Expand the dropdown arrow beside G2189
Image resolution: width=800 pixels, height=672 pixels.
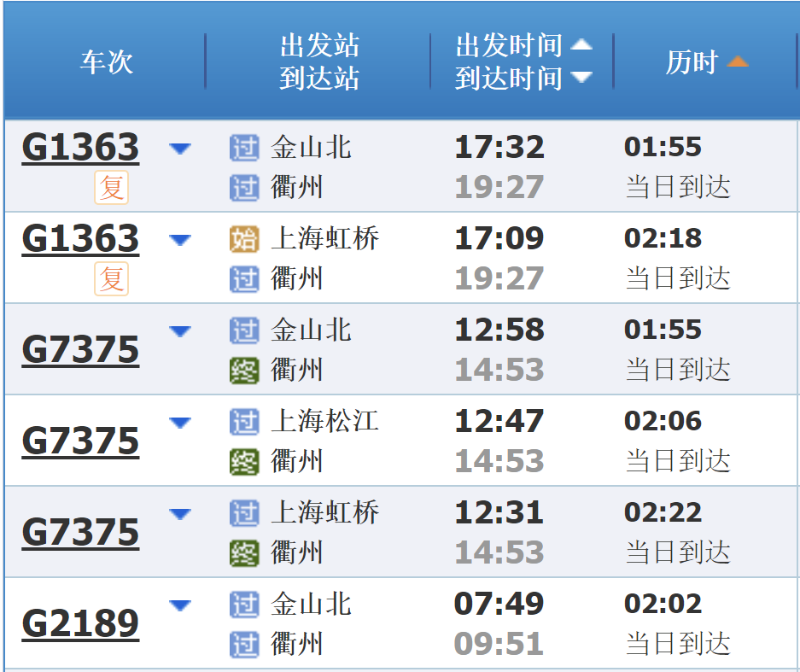(x=180, y=604)
